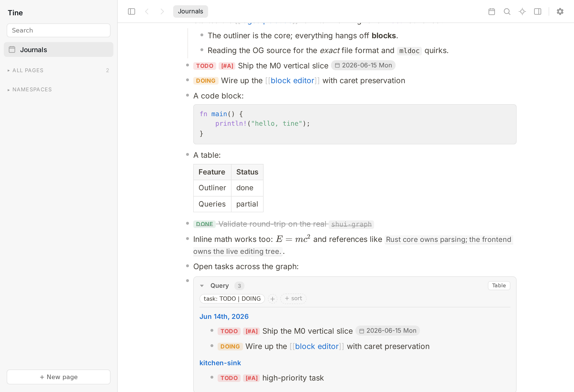Go back with the left arrow
This screenshot has height=392, width=574.
click(x=147, y=11)
